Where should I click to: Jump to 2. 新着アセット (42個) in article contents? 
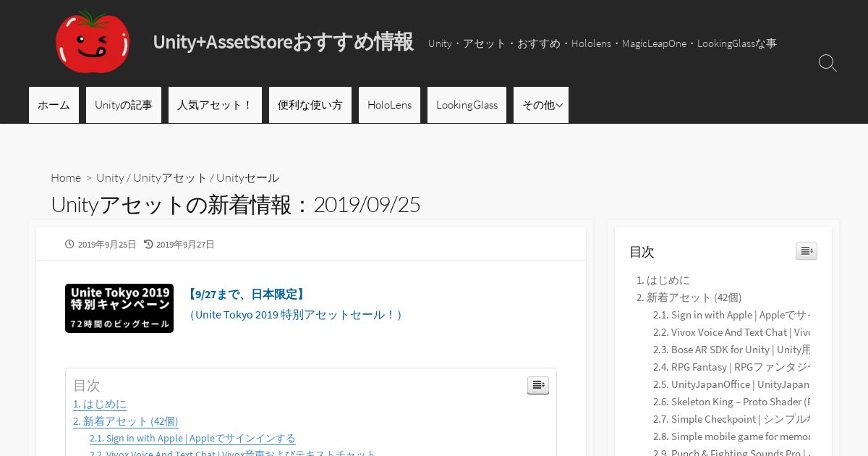point(126,421)
